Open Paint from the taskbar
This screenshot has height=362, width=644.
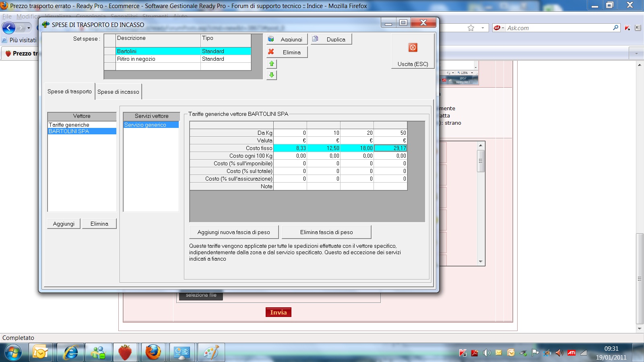(x=211, y=353)
